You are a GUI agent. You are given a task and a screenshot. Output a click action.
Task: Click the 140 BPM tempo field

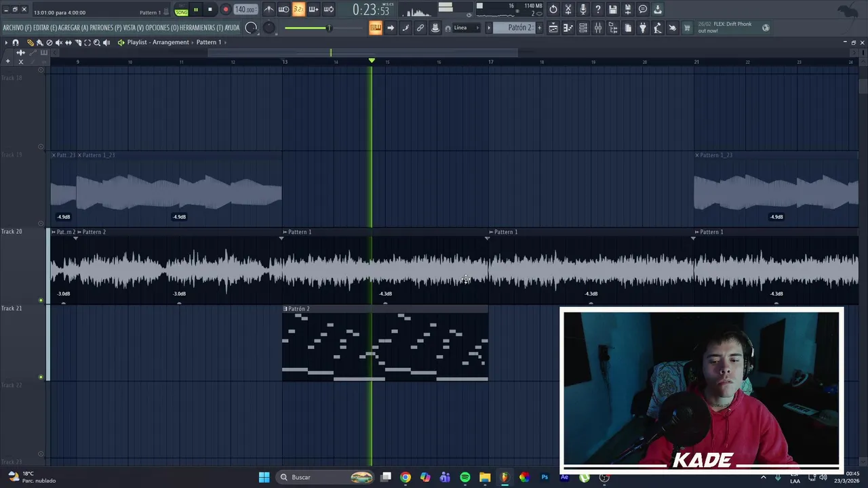click(x=245, y=9)
